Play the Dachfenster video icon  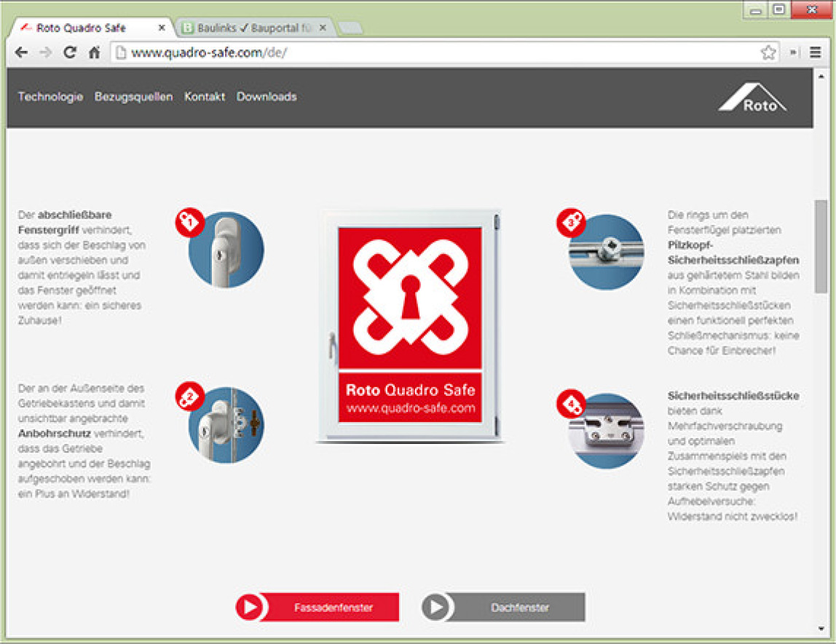coord(436,607)
